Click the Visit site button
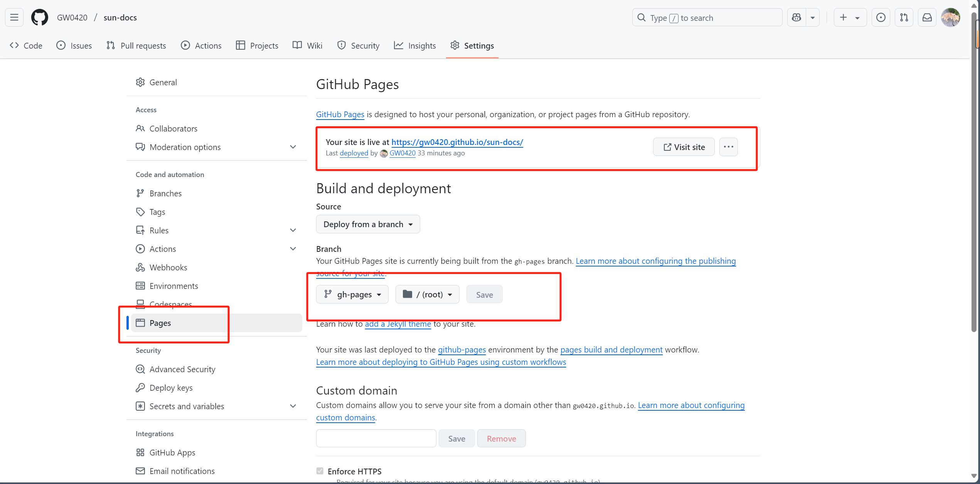980x484 pixels. point(684,147)
